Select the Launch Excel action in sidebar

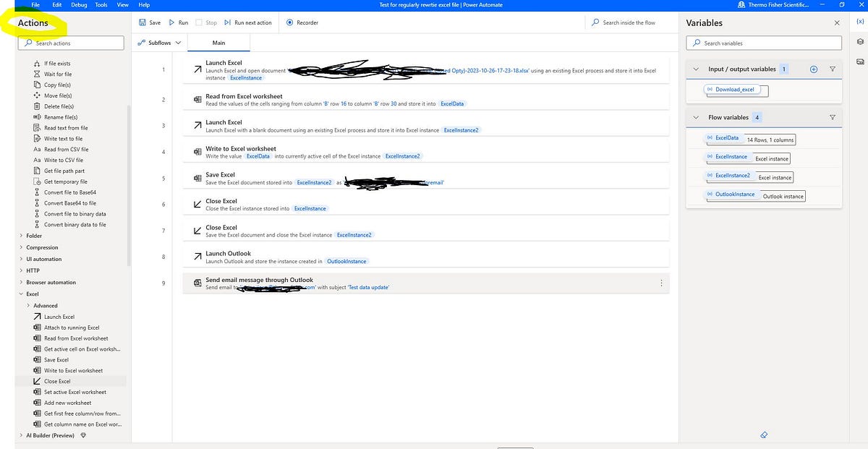click(x=58, y=317)
